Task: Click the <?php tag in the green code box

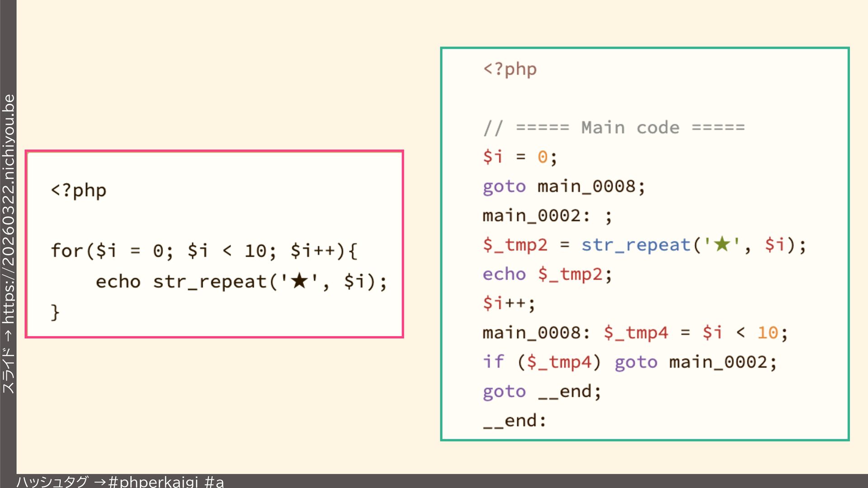Action: point(510,69)
